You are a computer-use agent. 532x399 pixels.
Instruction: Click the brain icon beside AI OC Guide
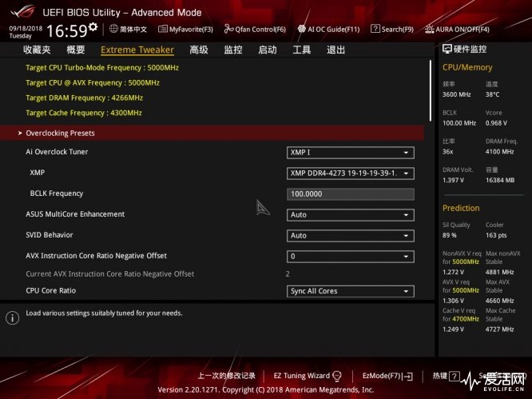coord(302,29)
